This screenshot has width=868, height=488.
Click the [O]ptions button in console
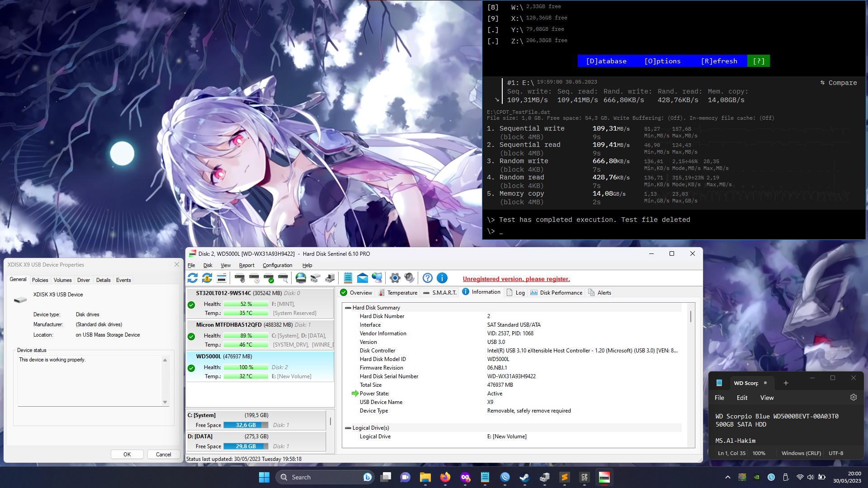[662, 61]
